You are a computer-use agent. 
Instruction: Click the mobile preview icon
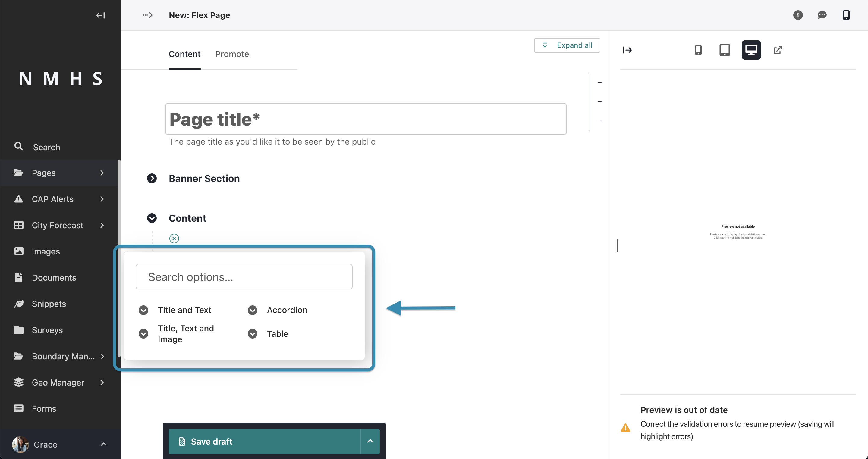point(697,50)
